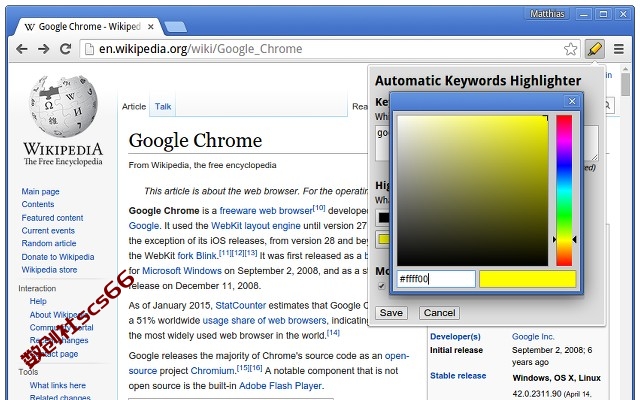Click the black foreground color swatch
Screen dimensions: 640x400
pos(383,218)
